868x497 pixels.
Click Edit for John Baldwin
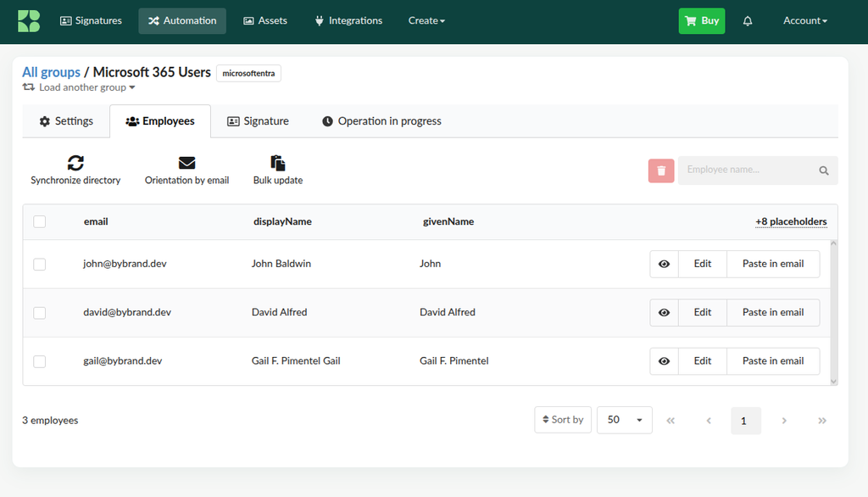tap(703, 264)
